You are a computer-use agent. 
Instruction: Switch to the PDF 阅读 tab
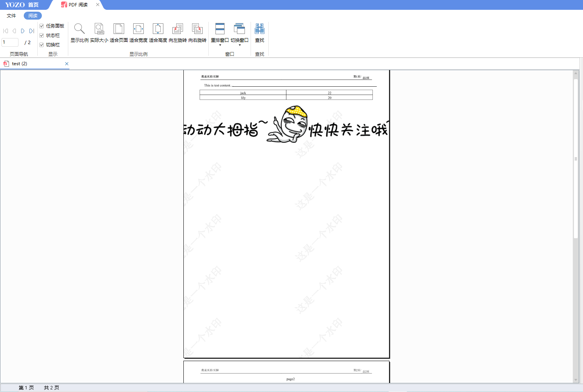pyautogui.click(x=77, y=5)
